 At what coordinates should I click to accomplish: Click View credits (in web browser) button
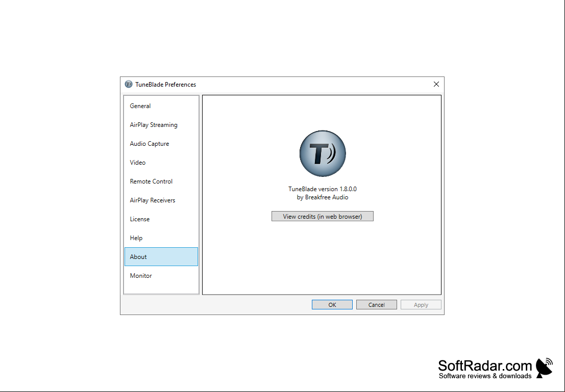point(323,216)
